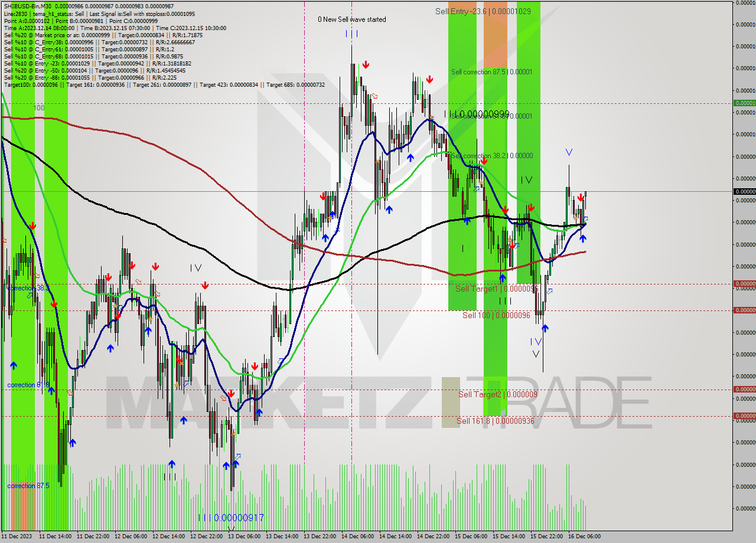Click the red price tag at Sell Target2 level
Image resolution: width=756 pixels, height=543 pixels.
pyautogui.click(x=744, y=389)
